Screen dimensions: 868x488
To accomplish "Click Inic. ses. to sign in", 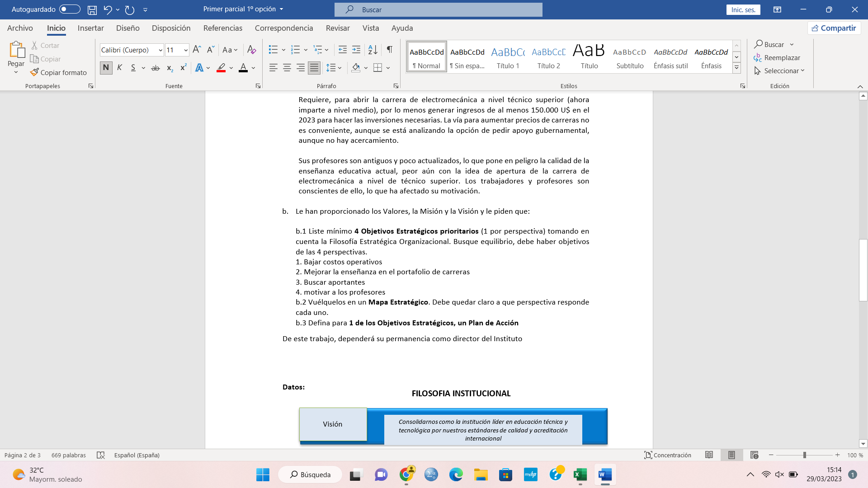I will [x=743, y=9].
